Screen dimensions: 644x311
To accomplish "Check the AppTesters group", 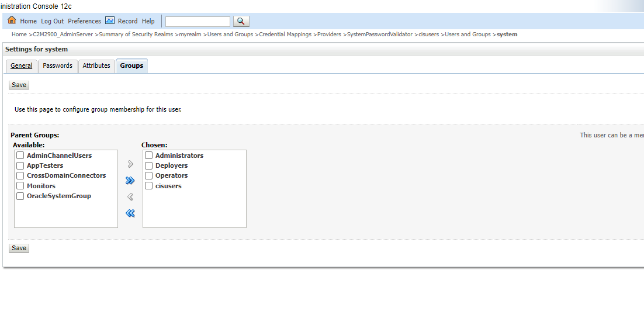I will point(20,165).
